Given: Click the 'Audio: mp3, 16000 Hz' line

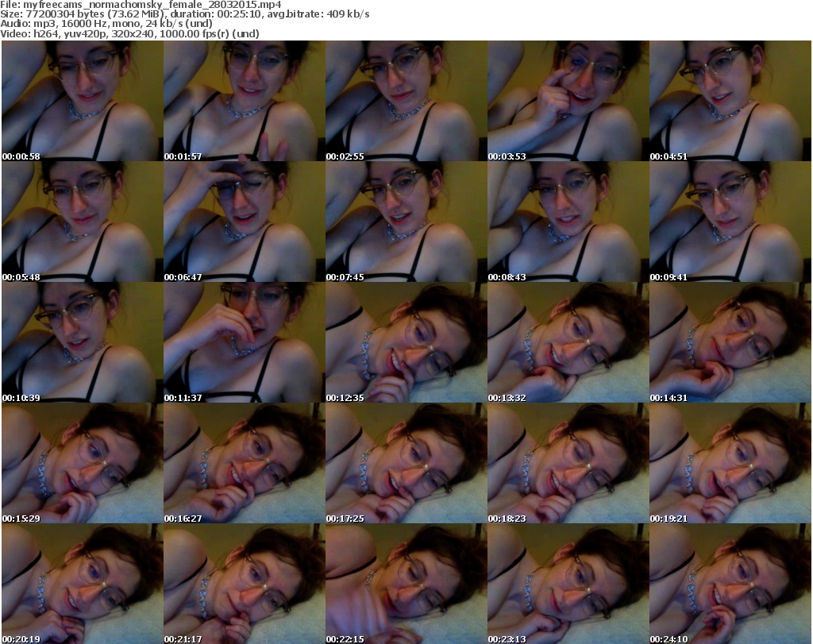Looking at the screenshot, I should [106, 24].
